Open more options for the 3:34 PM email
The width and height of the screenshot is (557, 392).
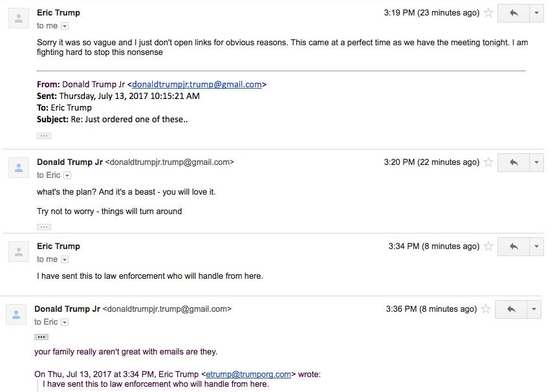pos(537,246)
